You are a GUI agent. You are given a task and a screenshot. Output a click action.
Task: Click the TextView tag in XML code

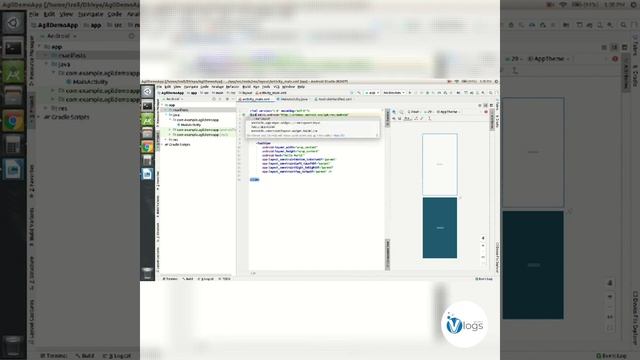click(264, 143)
